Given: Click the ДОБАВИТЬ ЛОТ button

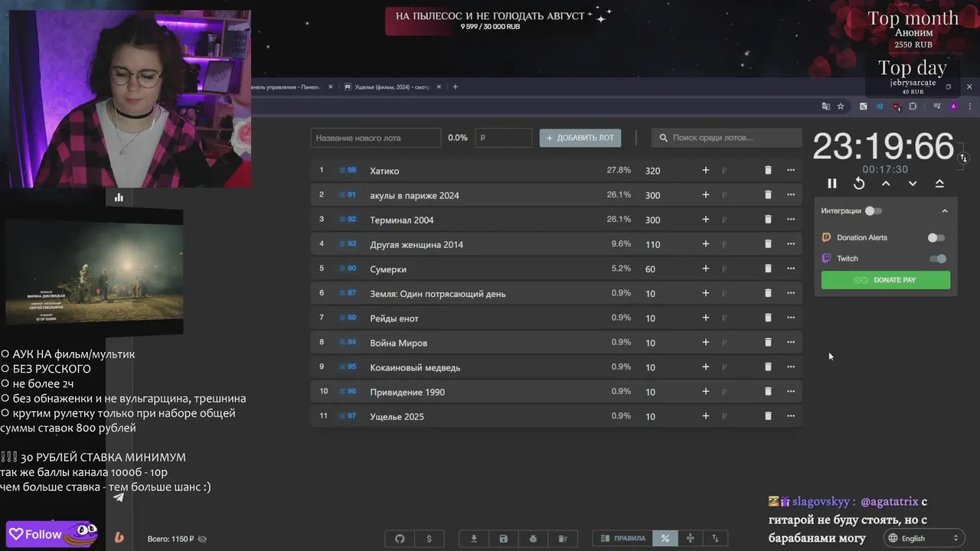Looking at the screenshot, I should (x=580, y=138).
